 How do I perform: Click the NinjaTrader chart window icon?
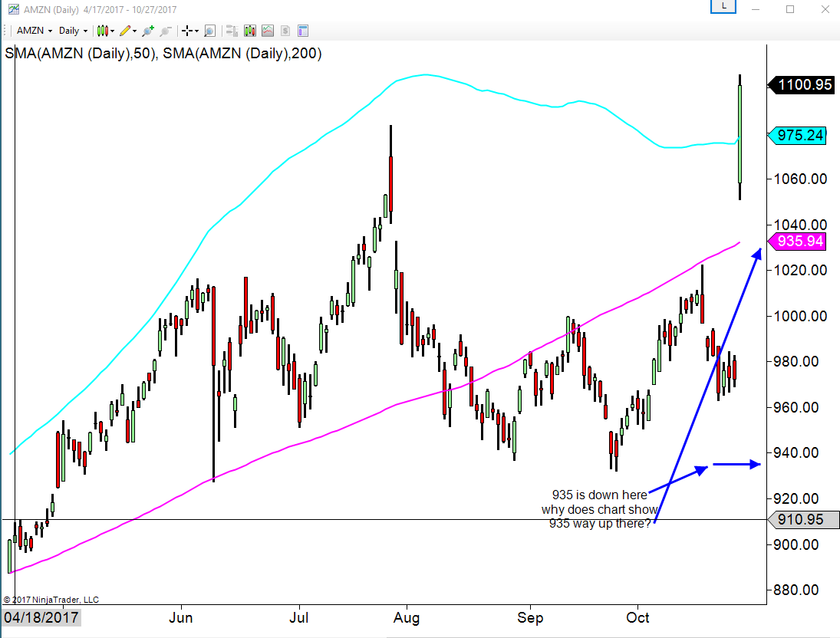point(13,9)
